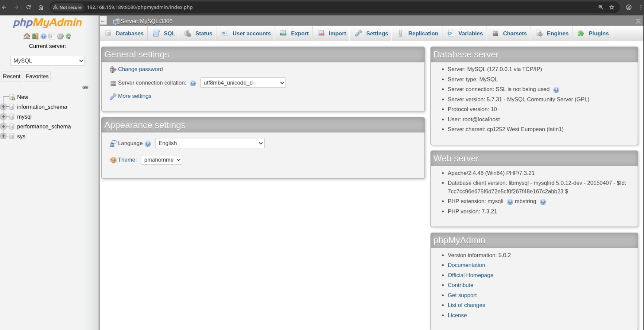Click the Recent tables button
Image resolution: width=644 pixels, height=330 pixels.
[12, 76]
